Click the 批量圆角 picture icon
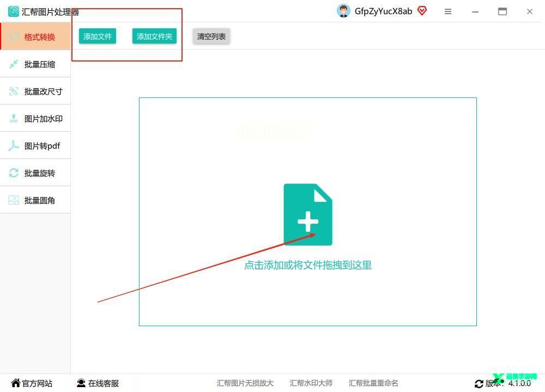545x392 pixels. tap(14, 200)
